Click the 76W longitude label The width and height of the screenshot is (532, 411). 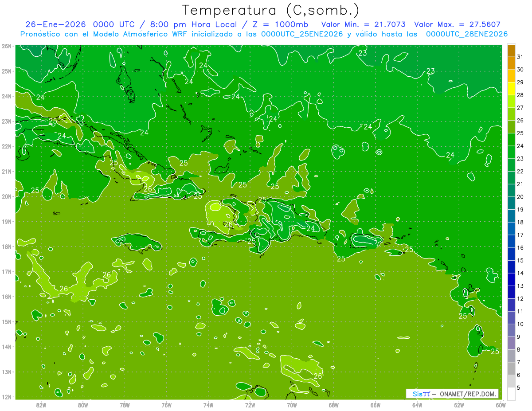[166, 405]
